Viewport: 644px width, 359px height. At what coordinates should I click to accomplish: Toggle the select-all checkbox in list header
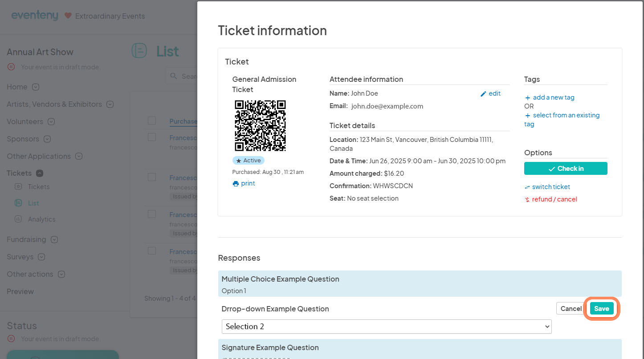pyautogui.click(x=152, y=121)
